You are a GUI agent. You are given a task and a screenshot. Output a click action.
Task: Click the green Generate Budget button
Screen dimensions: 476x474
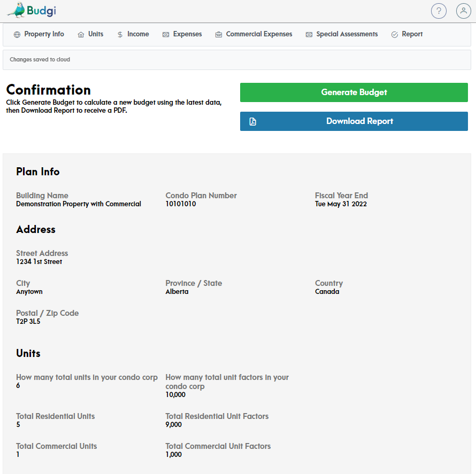click(x=354, y=92)
